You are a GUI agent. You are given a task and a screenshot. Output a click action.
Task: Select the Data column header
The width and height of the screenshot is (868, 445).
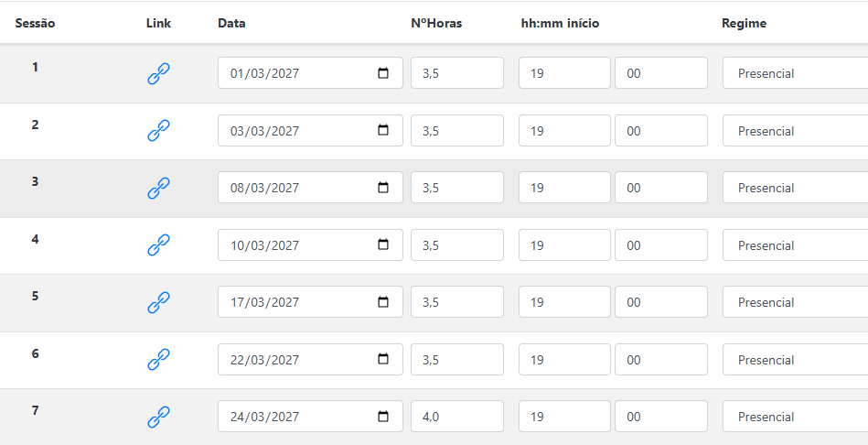click(231, 23)
